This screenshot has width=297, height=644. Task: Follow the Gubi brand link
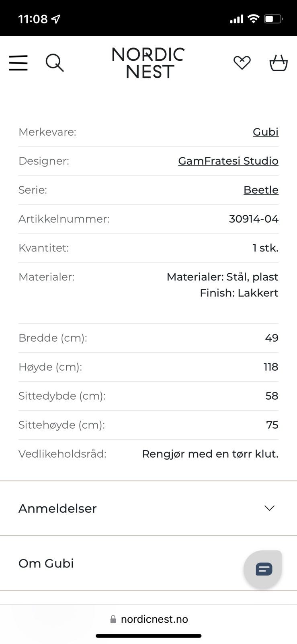[265, 132]
